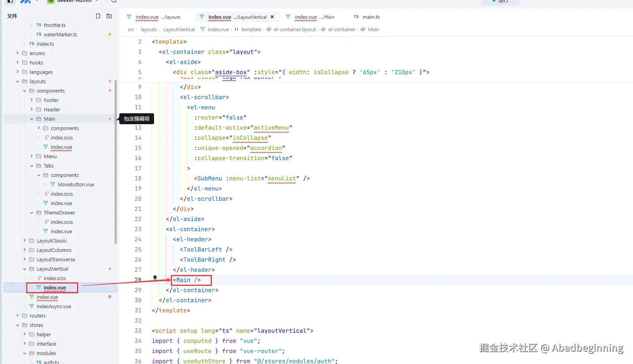Open index.scss under the LayoutVertical folder
Viewport: 633px width, 364px height.
coord(55,278)
